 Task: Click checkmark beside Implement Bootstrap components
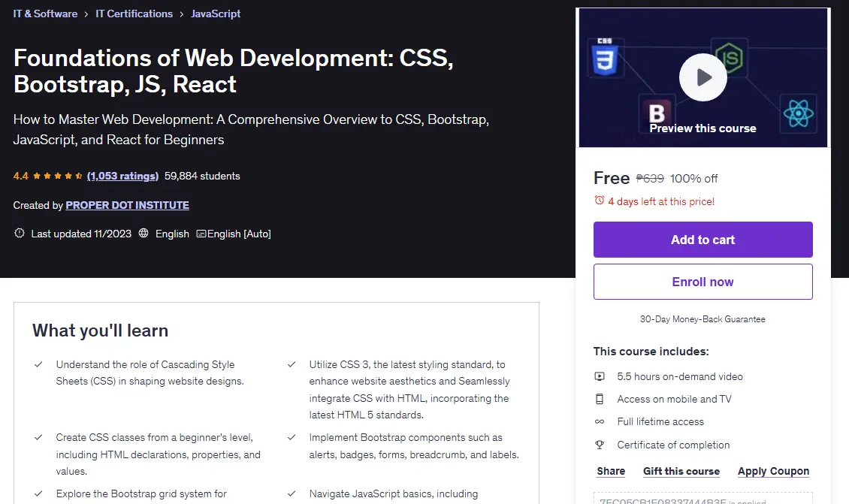click(292, 437)
